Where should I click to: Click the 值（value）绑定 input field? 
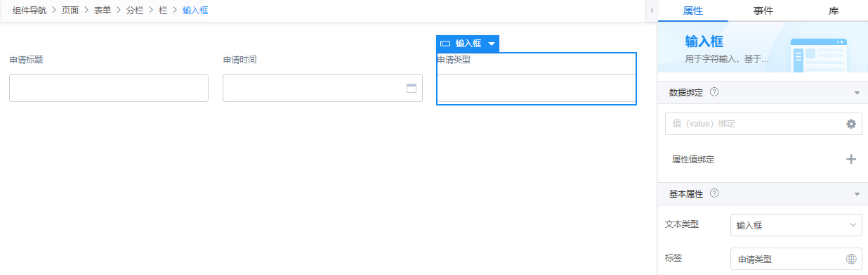pyautogui.click(x=763, y=124)
